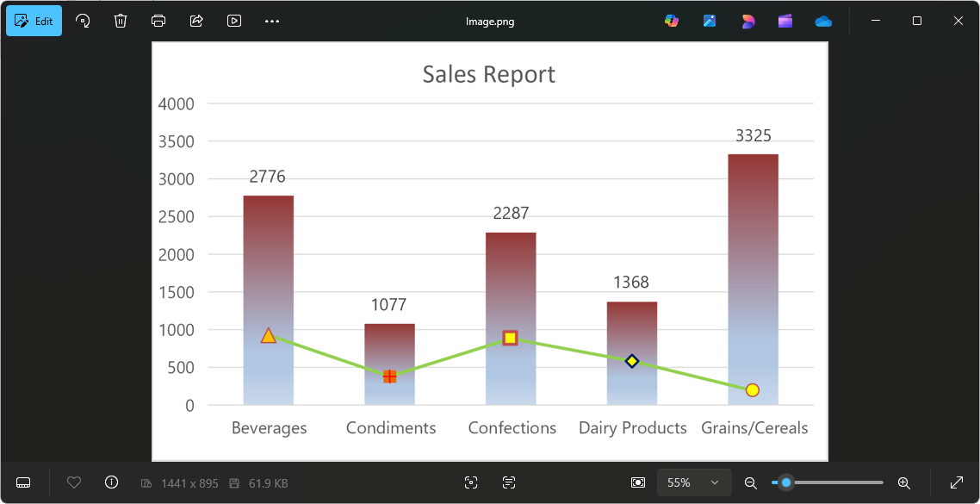Screen dimensions: 980x504
Task: Open visual search on the image
Action: pos(471,482)
